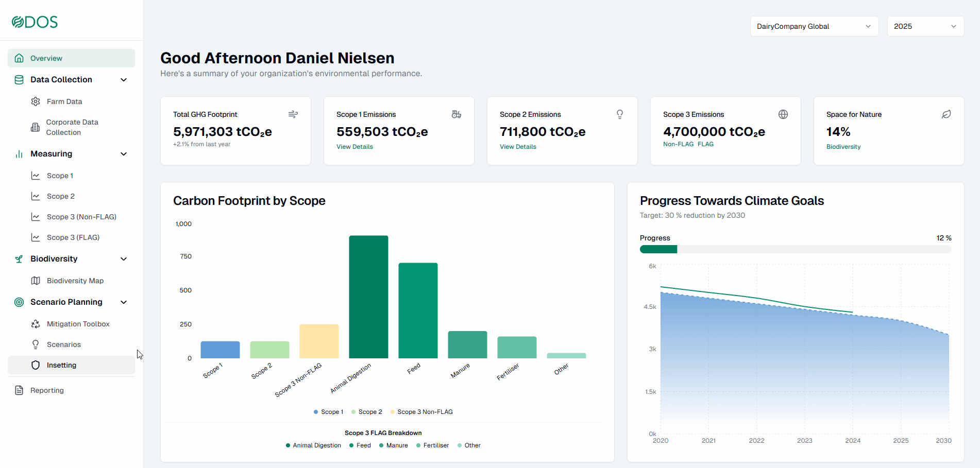The width and height of the screenshot is (980, 468).
Task: Click the DOS logo icon
Action: 18,22
